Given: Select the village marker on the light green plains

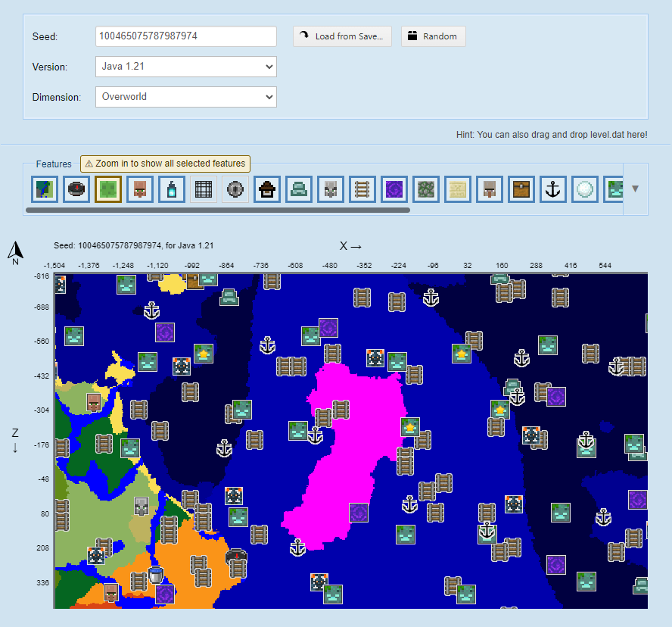Looking at the screenshot, I should pos(94,402).
